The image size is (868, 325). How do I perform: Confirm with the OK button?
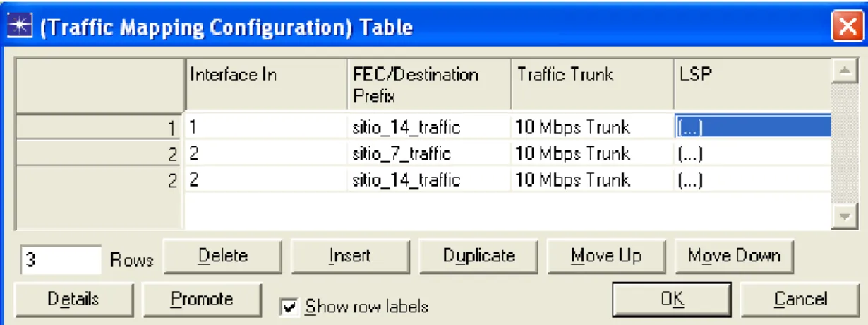pyautogui.click(x=672, y=300)
